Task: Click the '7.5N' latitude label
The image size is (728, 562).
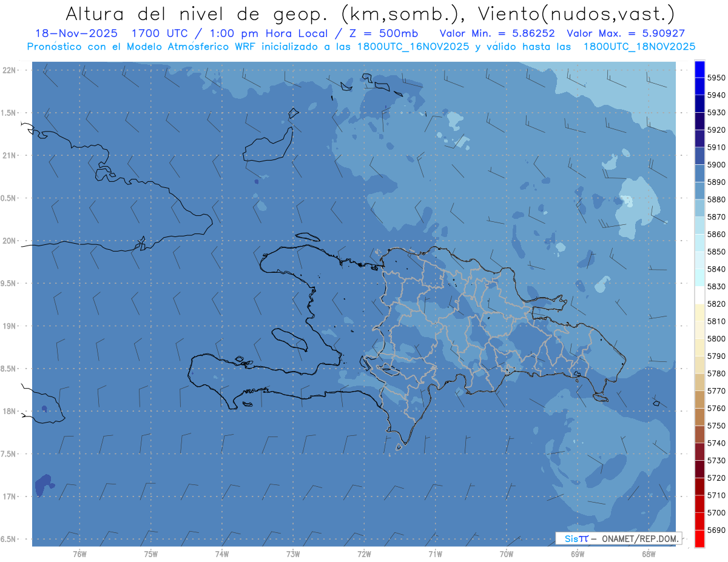Action: point(9,454)
